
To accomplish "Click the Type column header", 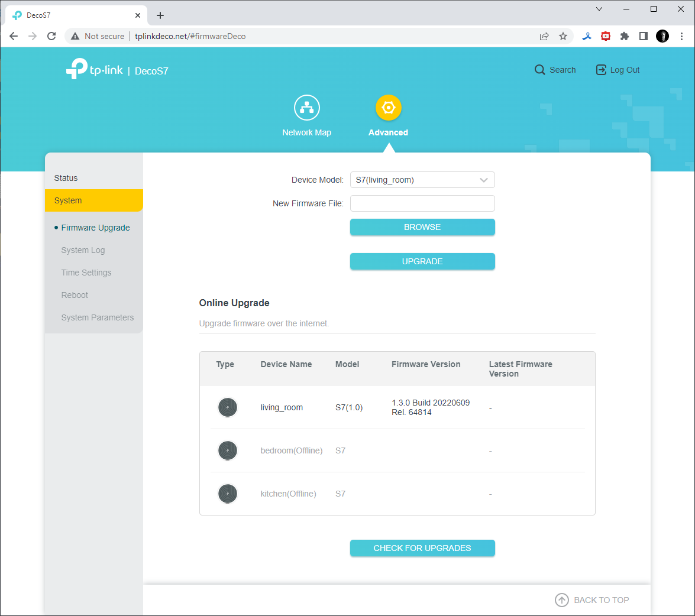I will pos(225,365).
